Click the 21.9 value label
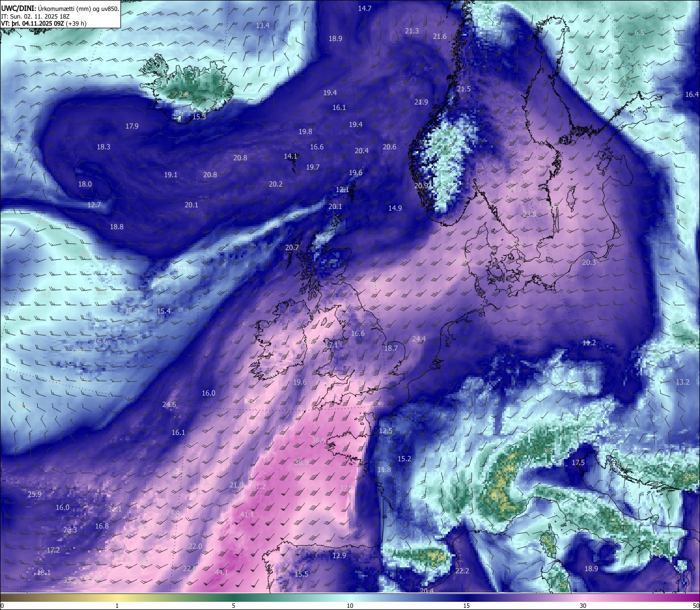The width and height of the screenshot is (700, 610). 421,102
